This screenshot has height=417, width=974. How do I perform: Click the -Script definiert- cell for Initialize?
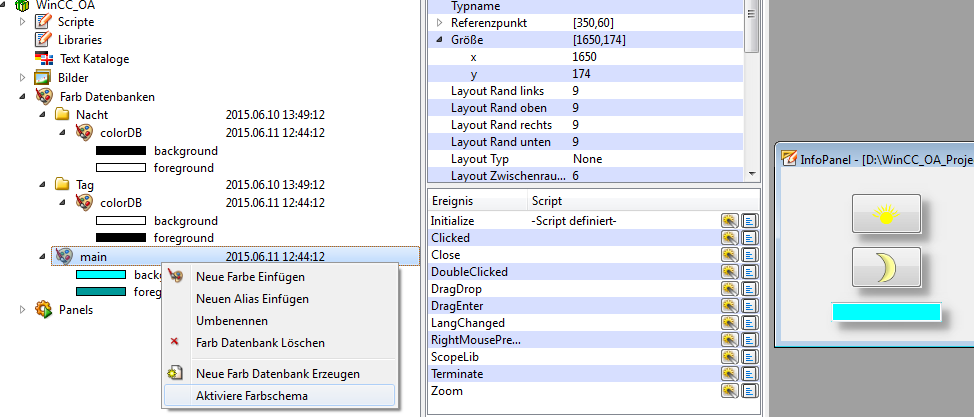(x=573, y=221)
